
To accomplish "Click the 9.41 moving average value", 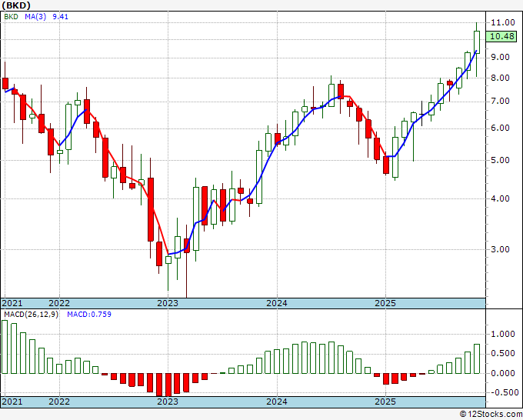I will click(x=60, y=17).
